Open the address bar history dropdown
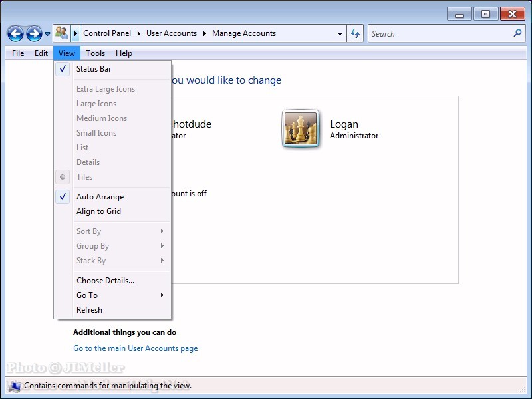This screenshot has height=399, width=532. 340,34
